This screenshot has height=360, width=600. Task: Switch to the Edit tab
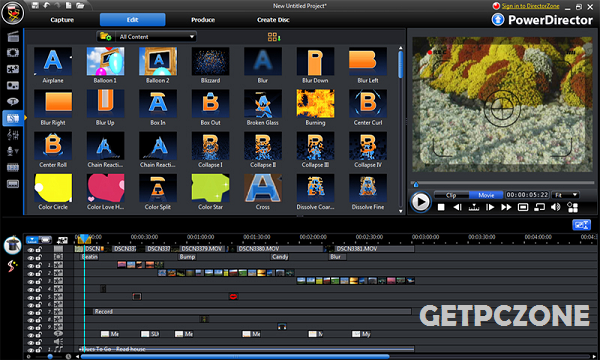pos(132,20)
